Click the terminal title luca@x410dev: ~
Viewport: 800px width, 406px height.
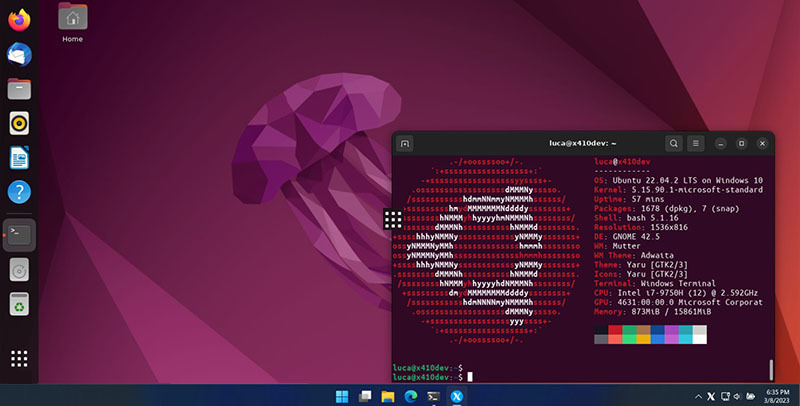pyautogui.click(x=582, y=143)
